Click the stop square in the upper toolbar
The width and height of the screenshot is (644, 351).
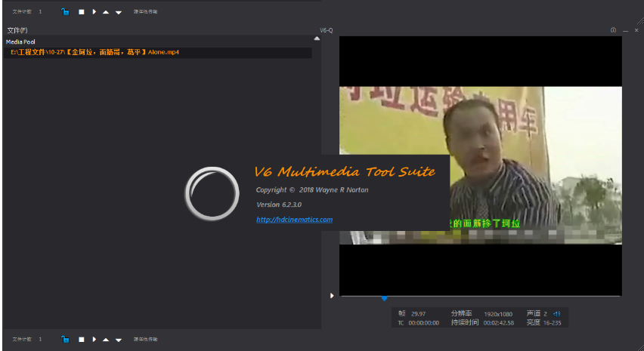click(82, 12)
